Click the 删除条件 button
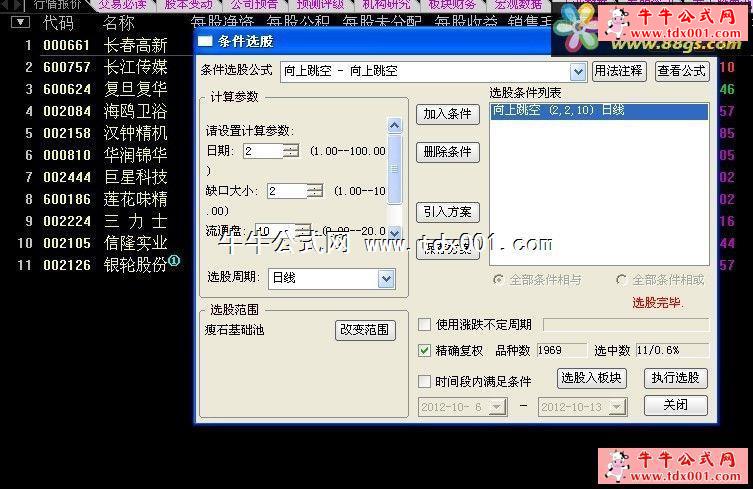The image size is (753, 489). tap(448, 152)
